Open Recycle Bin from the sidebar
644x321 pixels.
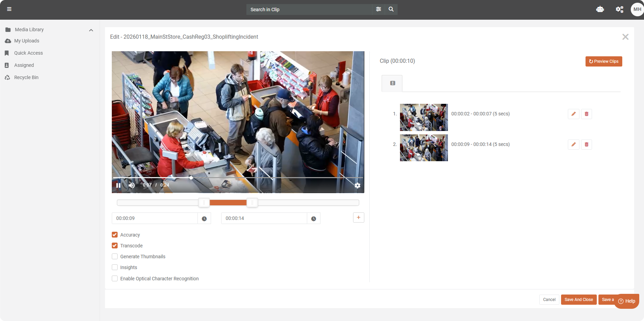(26, 77)
